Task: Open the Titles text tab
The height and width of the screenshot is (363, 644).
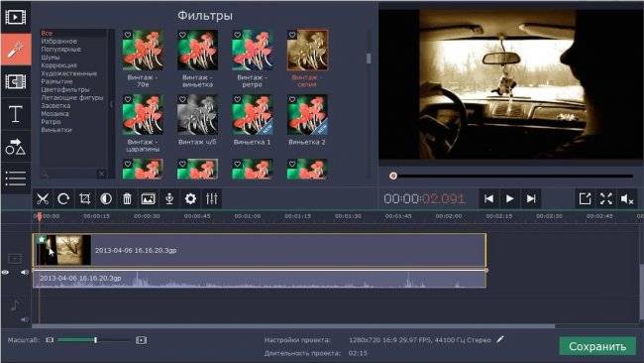Action: [16, 114]
